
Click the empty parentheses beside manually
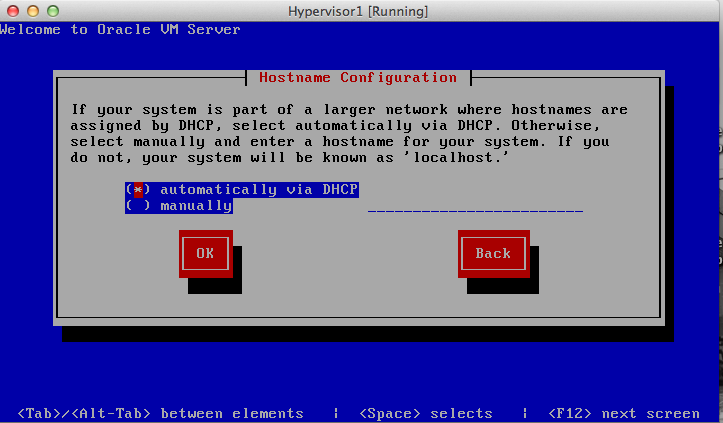click(x=138, y=206)
